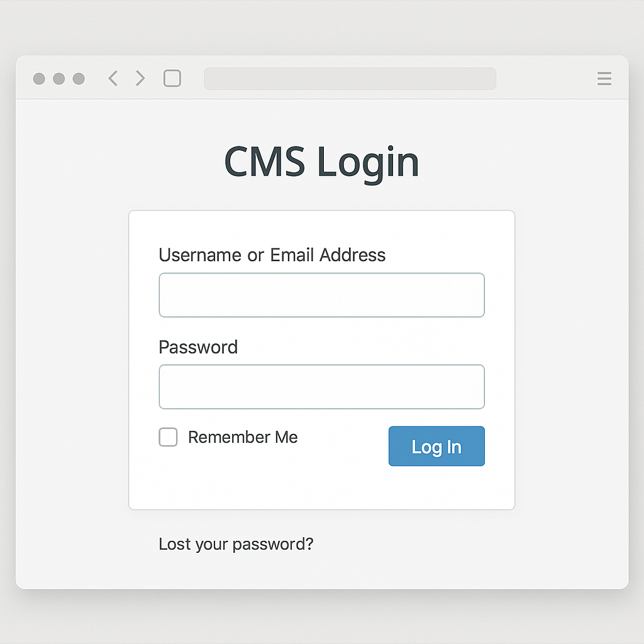Minimize the window with the middle dot
This screenshot has width=644, height=644.
(59, 79)
